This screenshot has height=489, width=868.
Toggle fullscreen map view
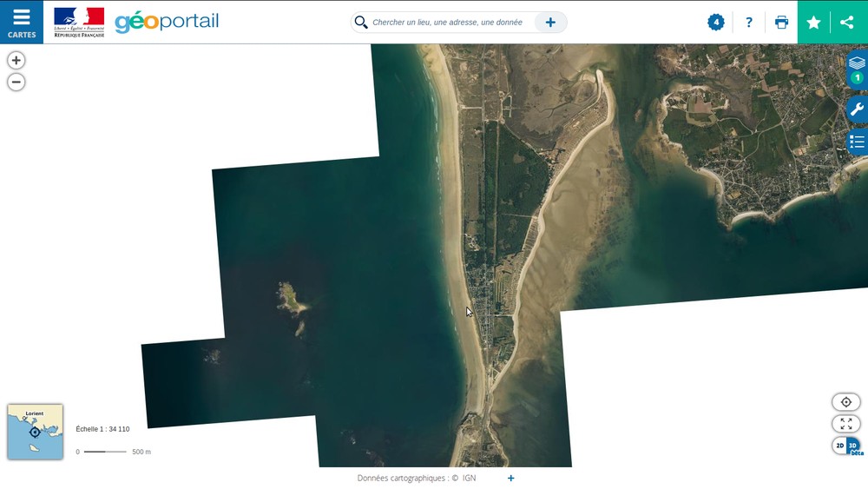[846, 424]
